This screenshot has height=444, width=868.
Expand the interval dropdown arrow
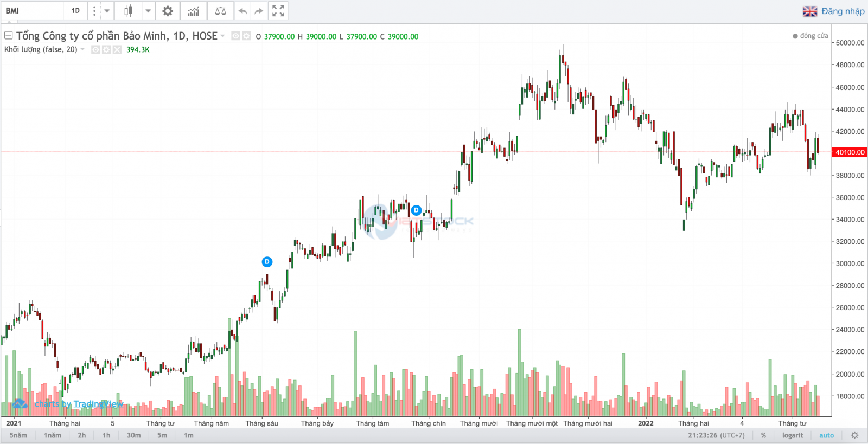(107, 11)
